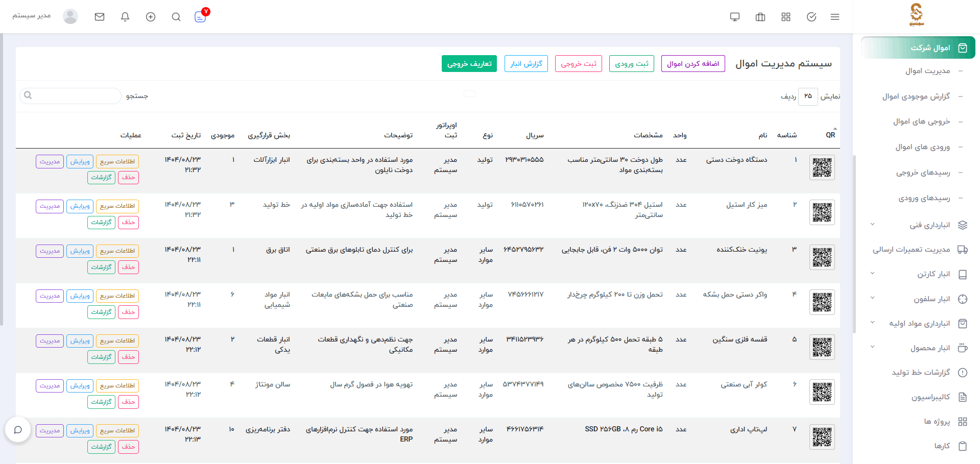Image resolution: width=980 pixels, height=464 pixels.
Task: Open the floating chat bubble icon
Action: (x=18, y=430)
